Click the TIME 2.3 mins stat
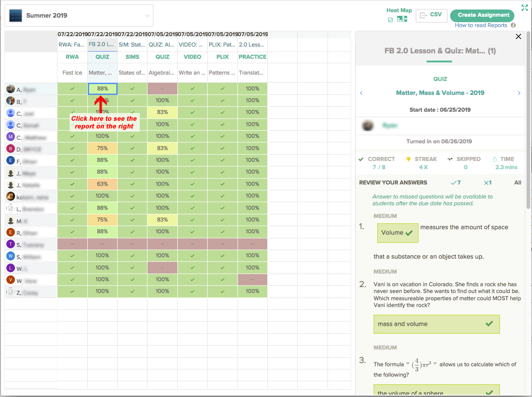Viewport: 532px width, 397px height. 506,163
